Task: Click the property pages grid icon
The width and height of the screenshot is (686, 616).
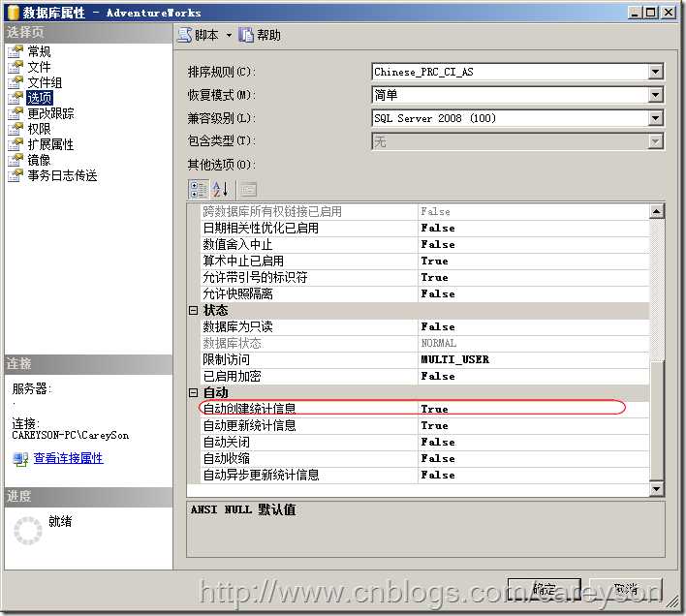Action: 248,189
